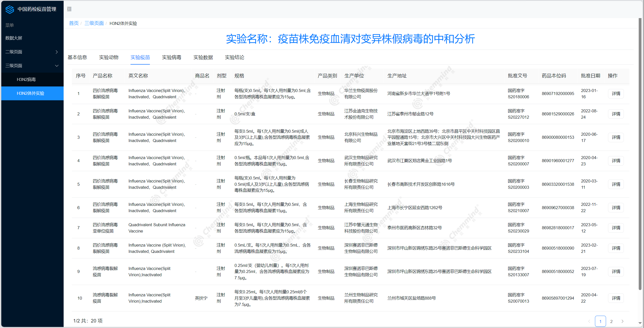
Task: Open 详情 for 北京科兴 row 3
Action: (x=616, y=137)
